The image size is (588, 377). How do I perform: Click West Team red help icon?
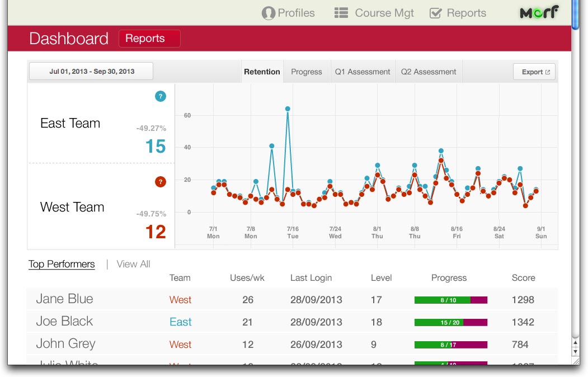coord(161,182)
